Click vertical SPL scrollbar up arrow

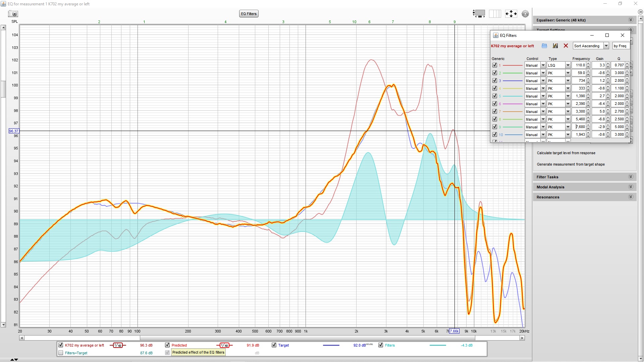[x=3, y=27]
